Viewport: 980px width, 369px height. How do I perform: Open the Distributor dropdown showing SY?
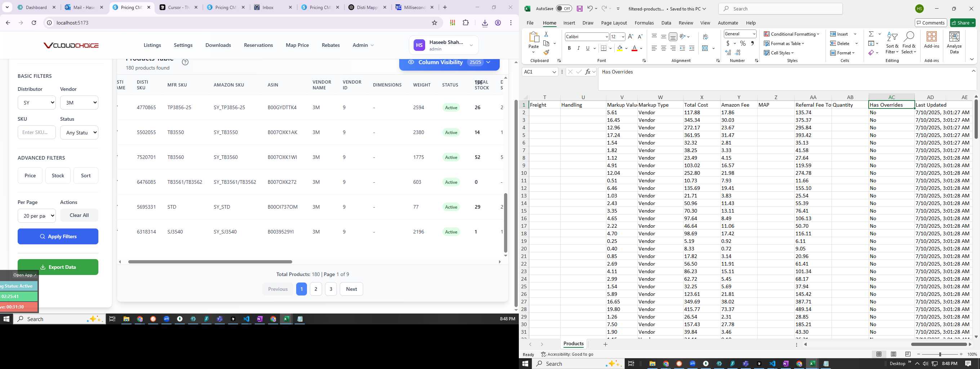pyautogui.click(x=36, y=102)
